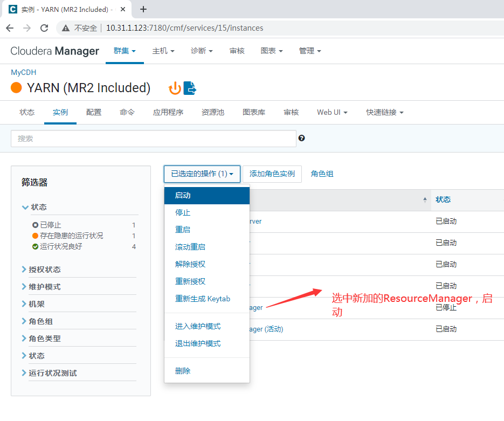Viewport: 504px width, 421px height.
Task: Switch to the service 审核 tab
Action: [x=291, y=112]
